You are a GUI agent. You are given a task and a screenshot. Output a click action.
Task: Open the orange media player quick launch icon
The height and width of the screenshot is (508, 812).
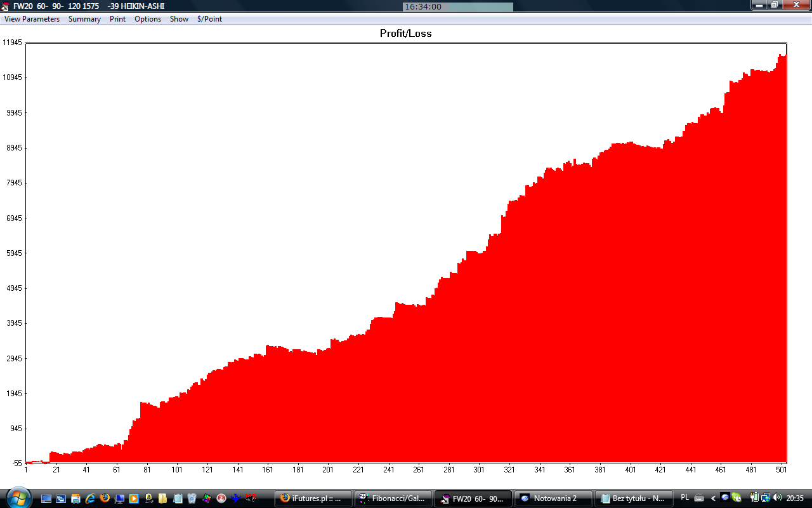tap(134, 498)
